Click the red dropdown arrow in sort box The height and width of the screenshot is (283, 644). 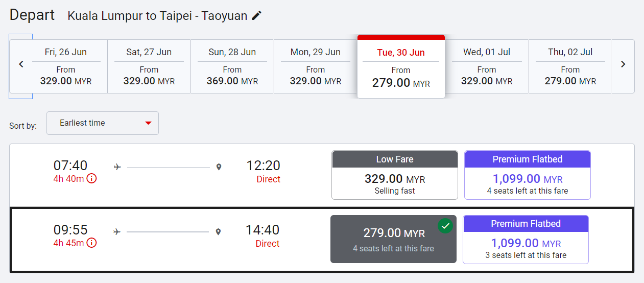148,123
